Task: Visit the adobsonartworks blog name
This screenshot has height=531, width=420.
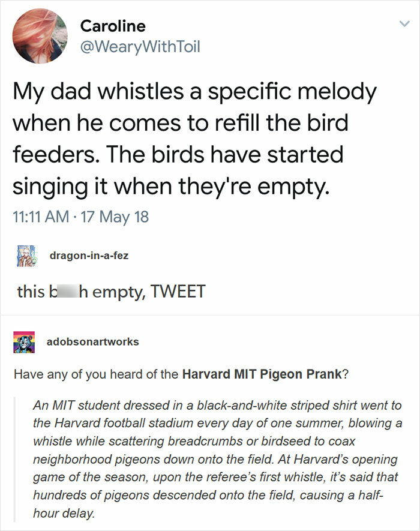Action: point(93,341)
